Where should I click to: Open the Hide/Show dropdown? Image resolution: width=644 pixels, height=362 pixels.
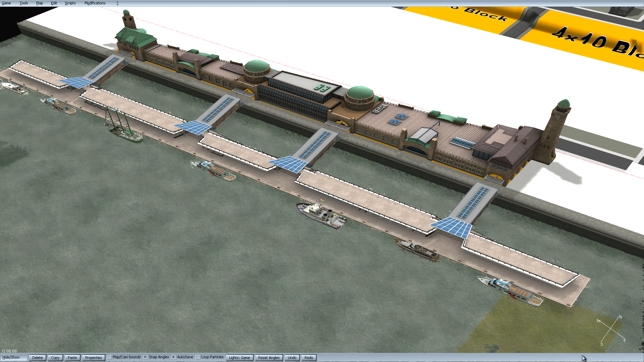point(13,357)
